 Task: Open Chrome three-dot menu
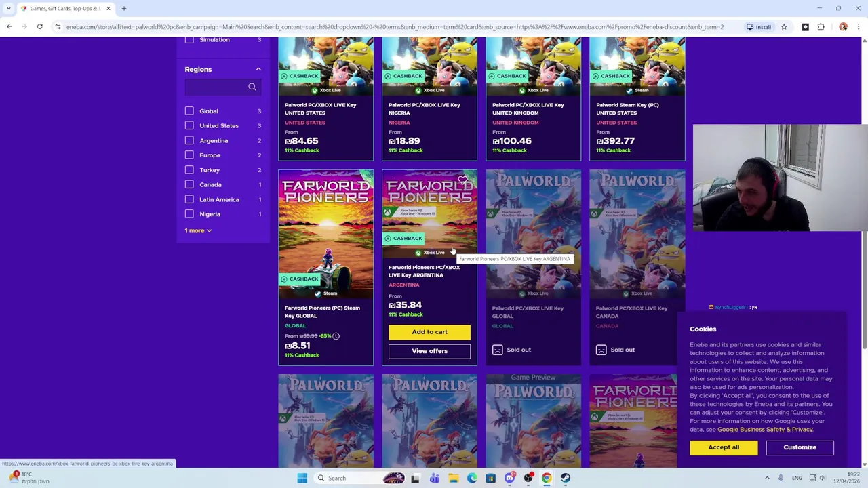[859, 26]
